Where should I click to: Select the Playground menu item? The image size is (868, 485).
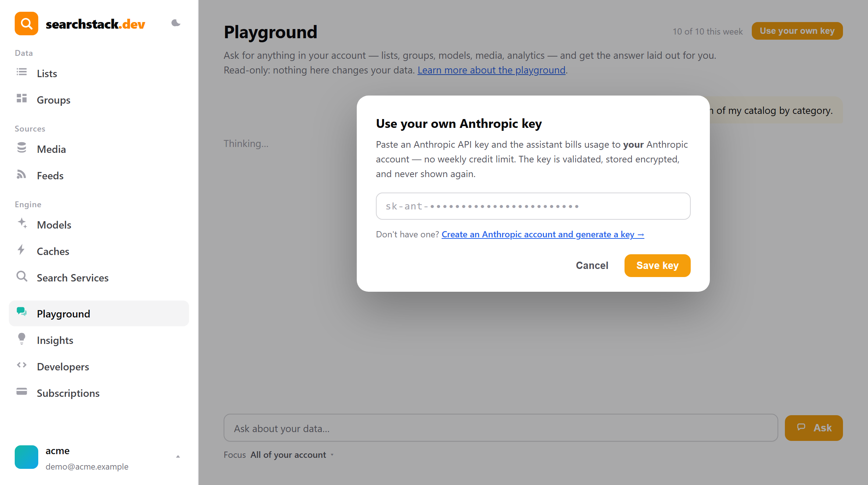99,313
